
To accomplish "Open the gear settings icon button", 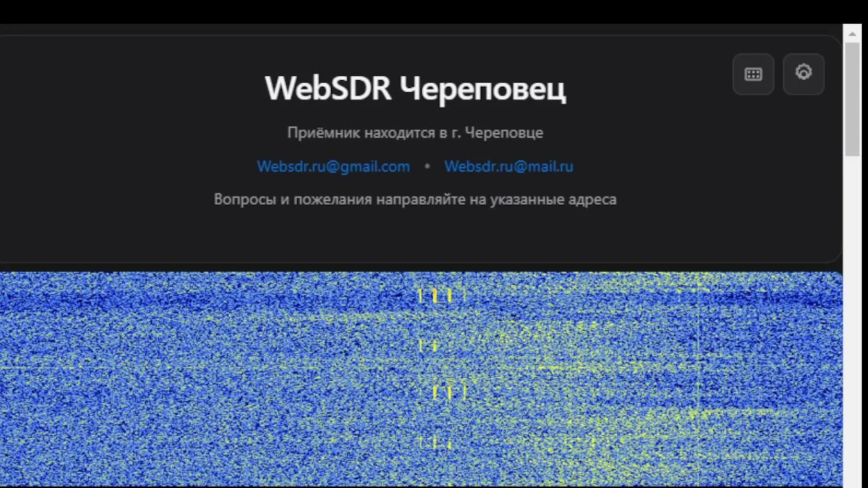I will 804,74.
